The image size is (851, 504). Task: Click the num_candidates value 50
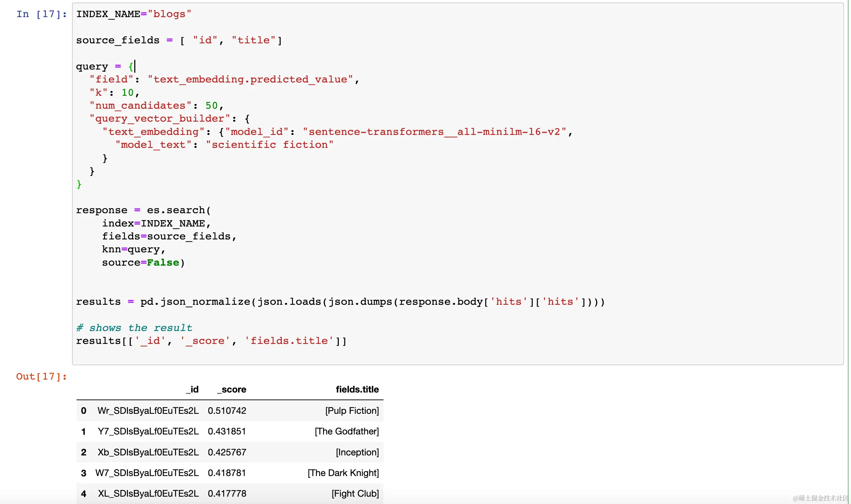tap(211, 106)
